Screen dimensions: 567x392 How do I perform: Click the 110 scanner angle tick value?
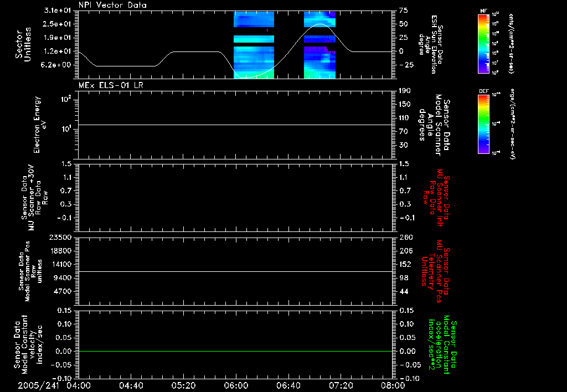pyautogui.click(x=405, y=118)
